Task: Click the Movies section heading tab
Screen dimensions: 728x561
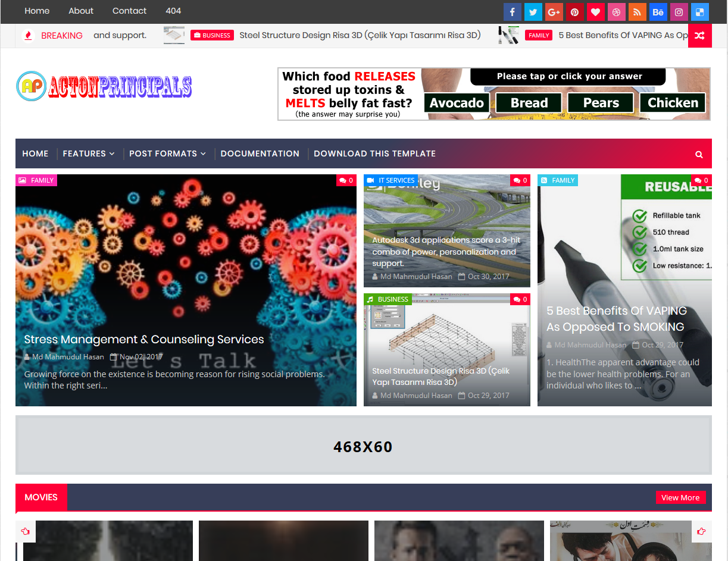Action: pos(41,497)
